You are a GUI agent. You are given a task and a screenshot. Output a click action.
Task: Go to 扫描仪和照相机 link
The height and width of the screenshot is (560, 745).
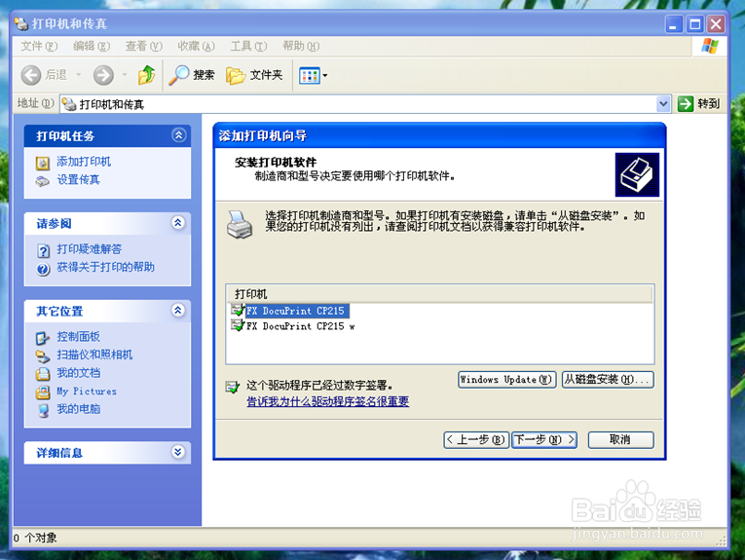94,355
